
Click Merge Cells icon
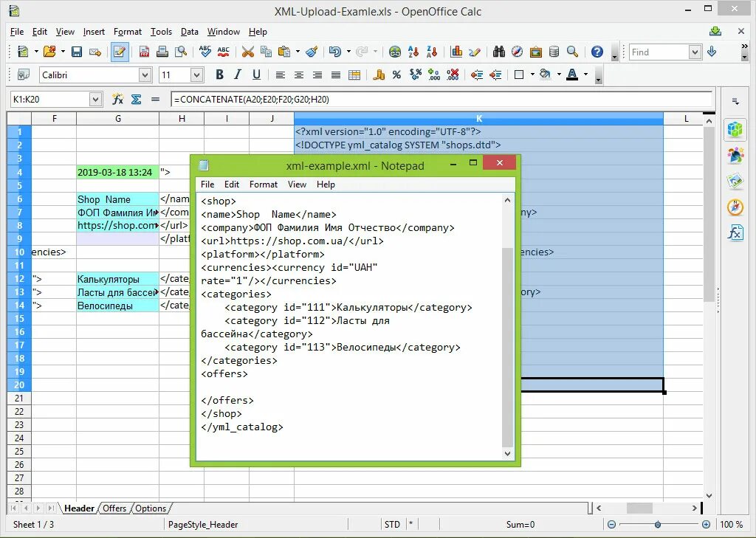354,75
